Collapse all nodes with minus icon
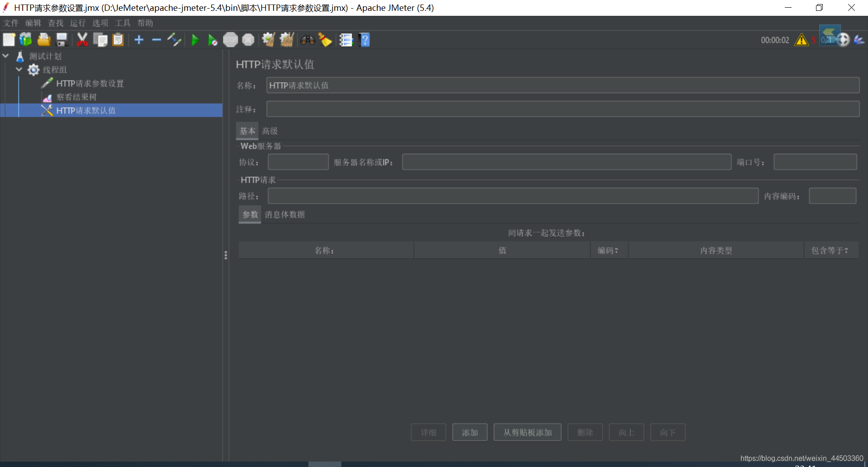 tap(156, 40)
